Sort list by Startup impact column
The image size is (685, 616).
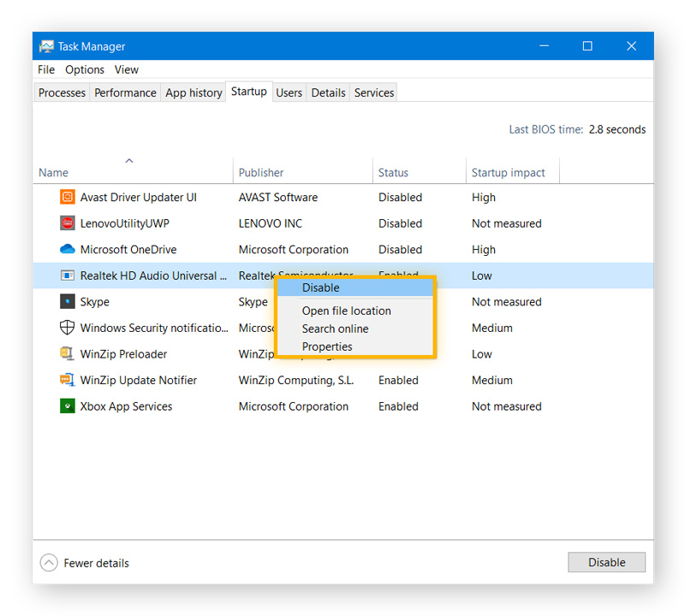508,173
